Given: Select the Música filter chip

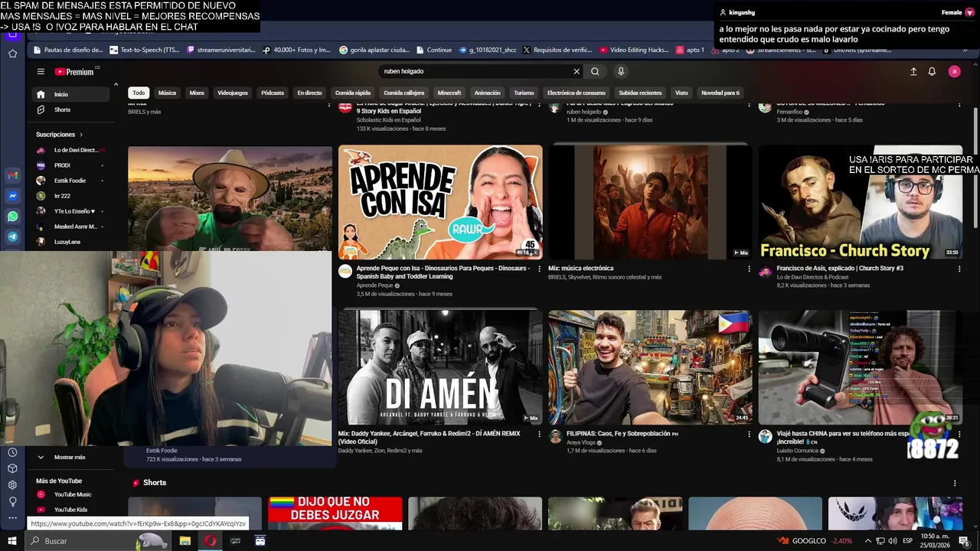Looking at the screenshot, I should 167,93.
